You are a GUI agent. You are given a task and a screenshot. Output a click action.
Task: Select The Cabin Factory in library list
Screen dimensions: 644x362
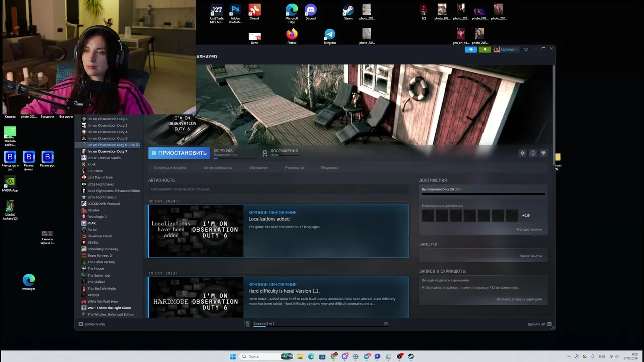tap(101, 262)
